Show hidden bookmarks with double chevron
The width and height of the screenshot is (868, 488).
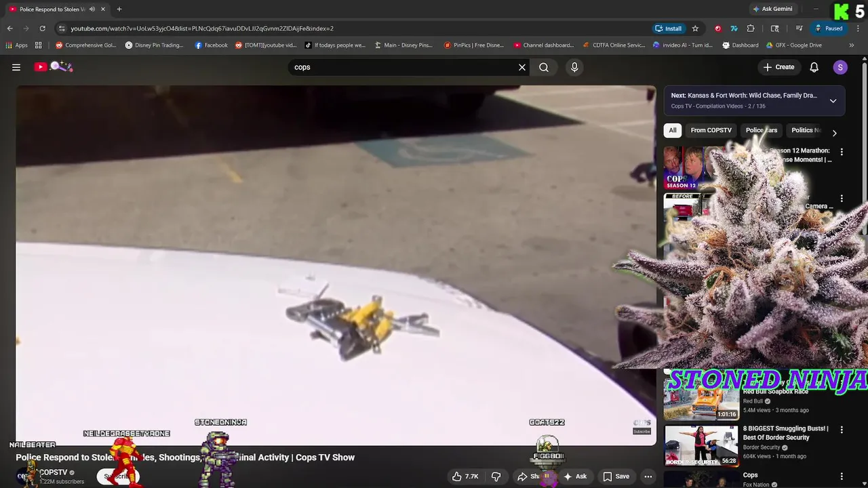pyautogui.click(x=852, y=45)
